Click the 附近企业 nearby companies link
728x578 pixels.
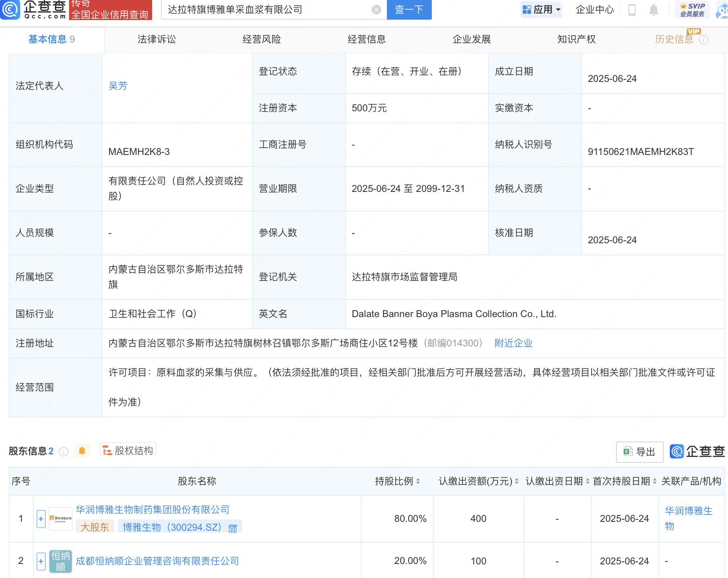pyautogui.click(x=513, y=343)
